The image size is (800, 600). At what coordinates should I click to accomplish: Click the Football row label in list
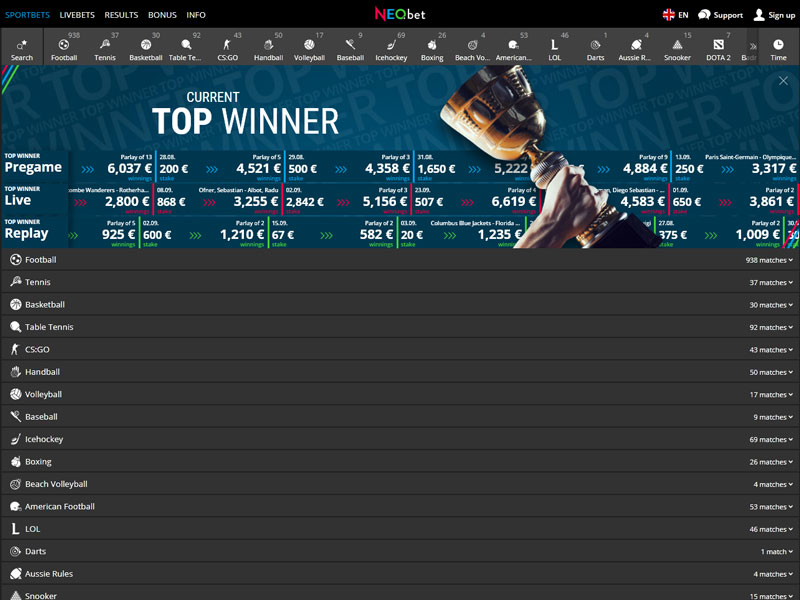(x=41, y=260)
